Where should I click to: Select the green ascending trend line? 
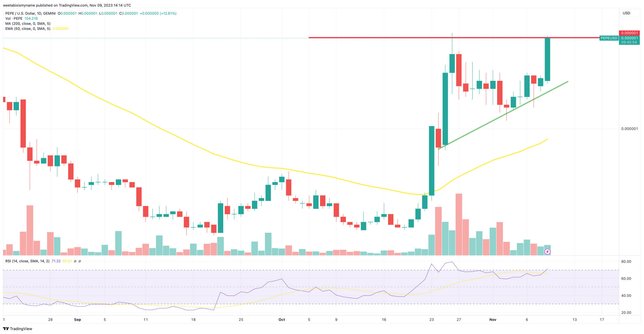coord(503,115)
